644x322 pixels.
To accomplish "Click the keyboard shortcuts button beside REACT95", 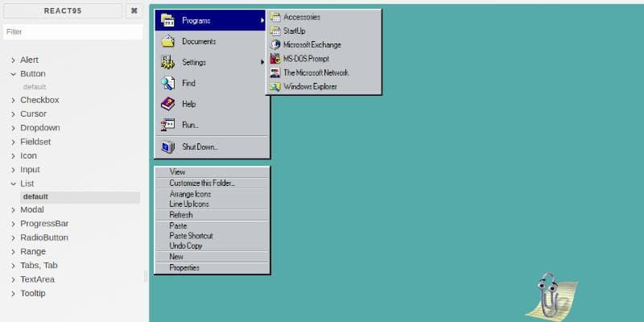I will (134, 11).
